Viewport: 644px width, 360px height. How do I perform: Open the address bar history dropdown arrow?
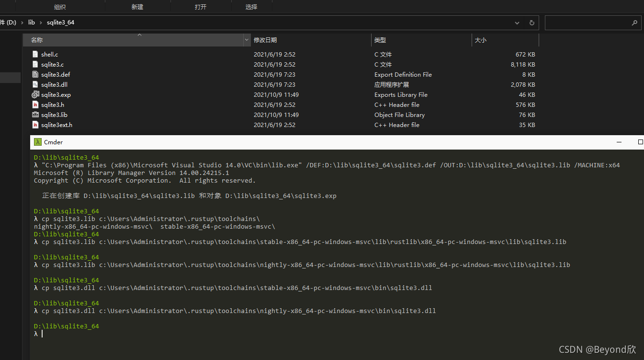click(517, 23)
